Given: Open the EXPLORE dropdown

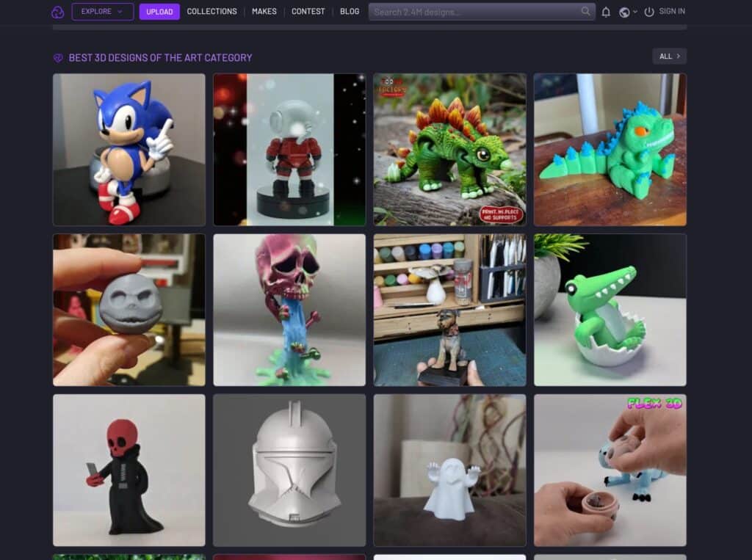Looking at the screenshot, I should [102, 12].
